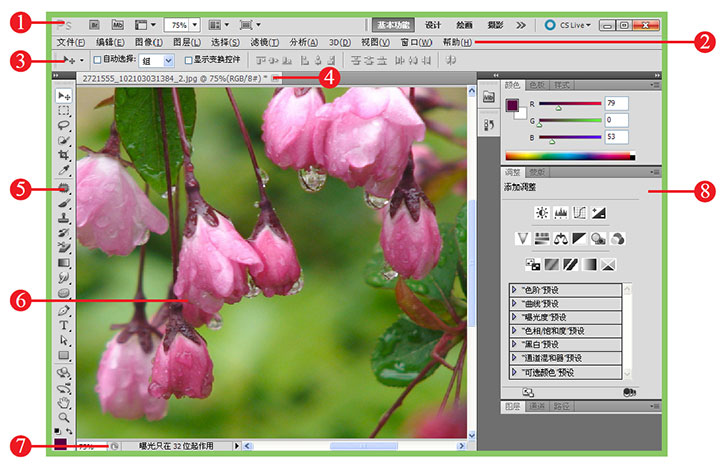Screen dimensions: 720x465
Task: Launch Bridge from the Br icon
Action: tap(94, 23)
